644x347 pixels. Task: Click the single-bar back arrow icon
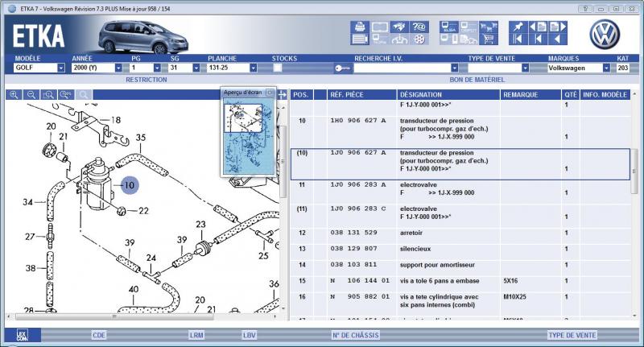[x=538, y=39]
